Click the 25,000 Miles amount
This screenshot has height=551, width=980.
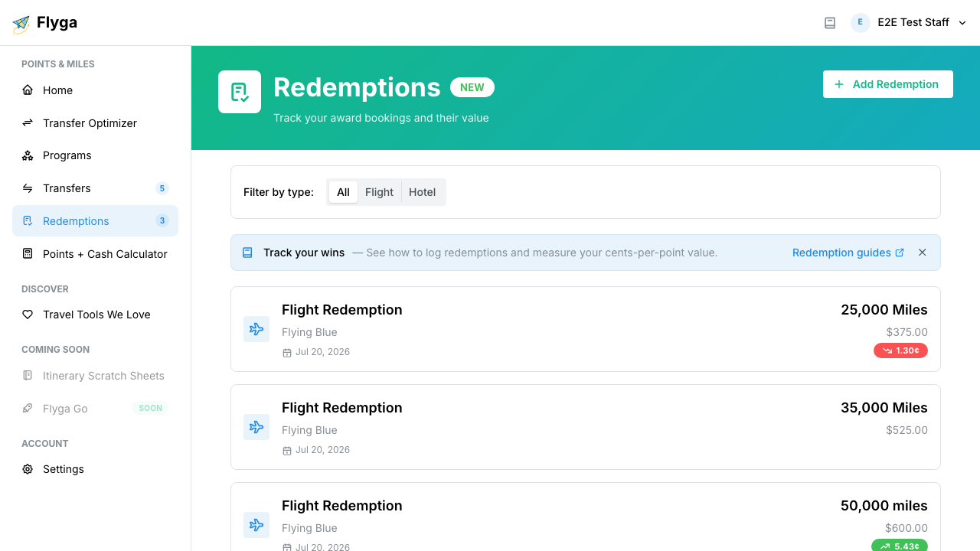tap(884, 310)
